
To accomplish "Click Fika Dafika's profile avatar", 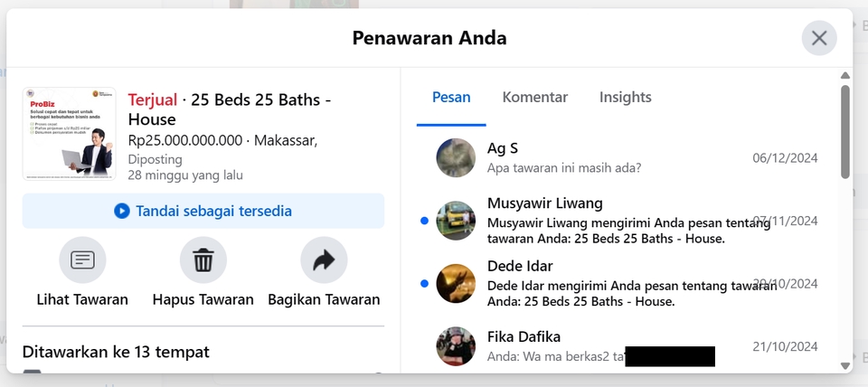I will tap(456, 345).
